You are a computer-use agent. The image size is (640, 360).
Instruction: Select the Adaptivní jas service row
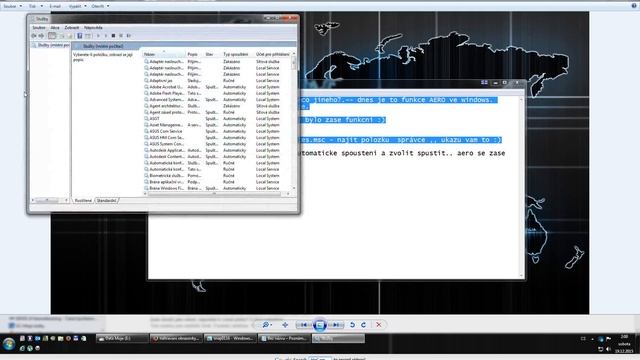217,81
